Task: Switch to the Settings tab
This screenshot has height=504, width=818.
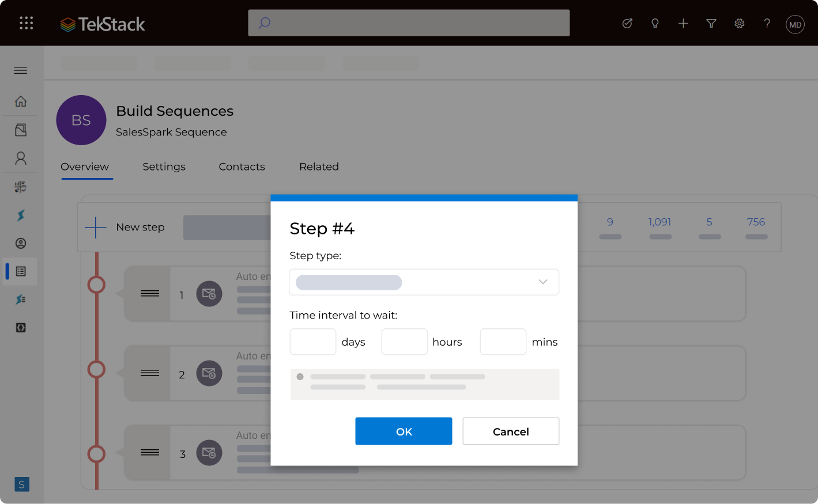Action: tap(164, 166)
